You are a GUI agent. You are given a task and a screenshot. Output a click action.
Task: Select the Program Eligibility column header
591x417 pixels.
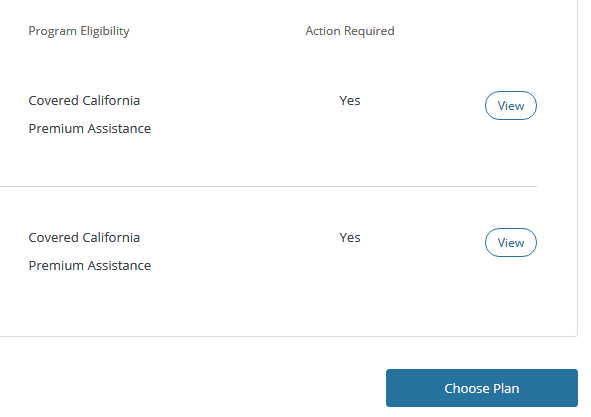click(x=79, y=31)
